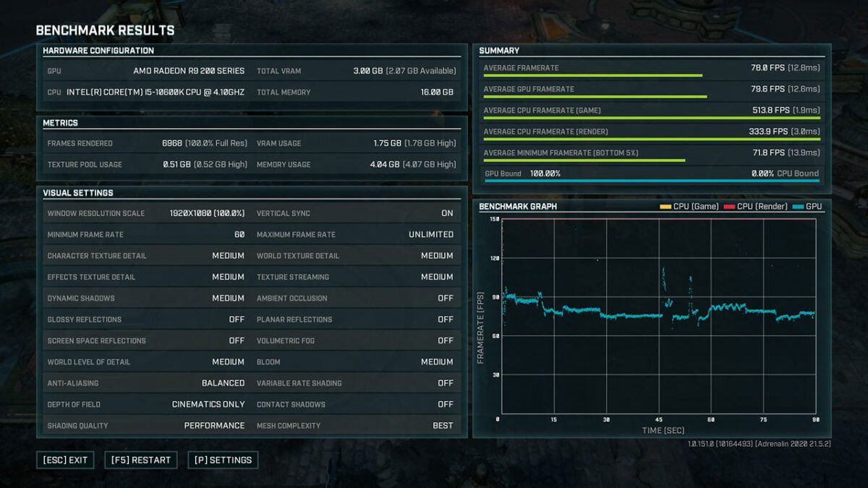Open settings with the [P] SETTINGS button
The width and height of the screenshot is (868, 488).
click(x=223, y=460)
